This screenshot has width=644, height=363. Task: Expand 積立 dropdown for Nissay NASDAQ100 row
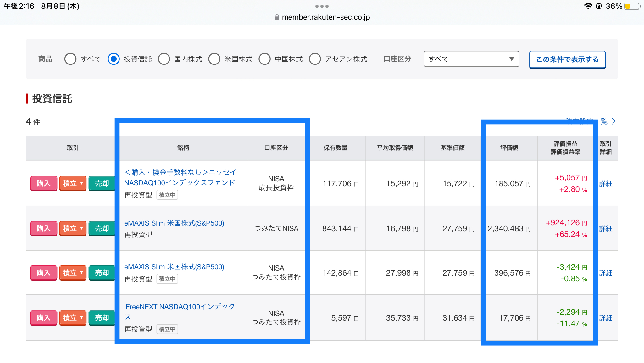coord(73,183)
